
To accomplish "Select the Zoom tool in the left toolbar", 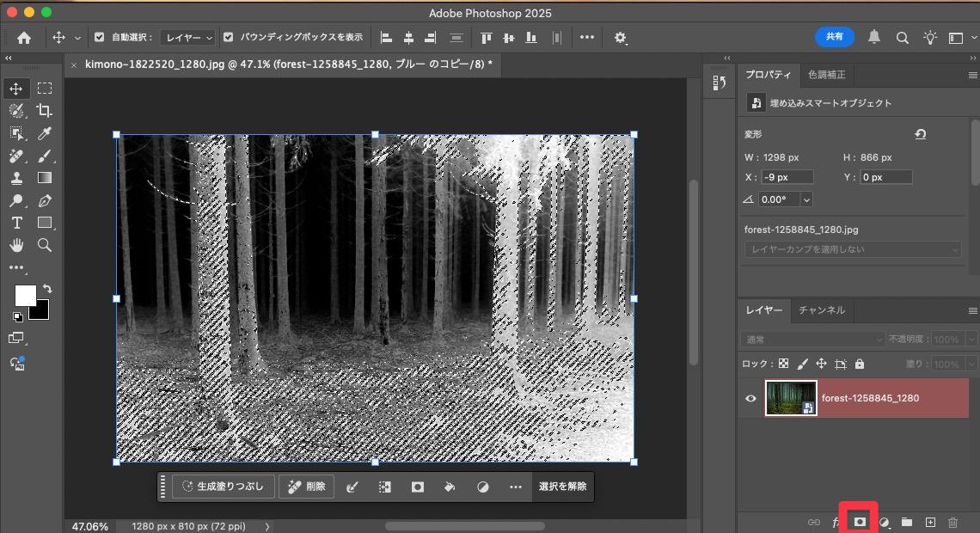I will 45,245.
